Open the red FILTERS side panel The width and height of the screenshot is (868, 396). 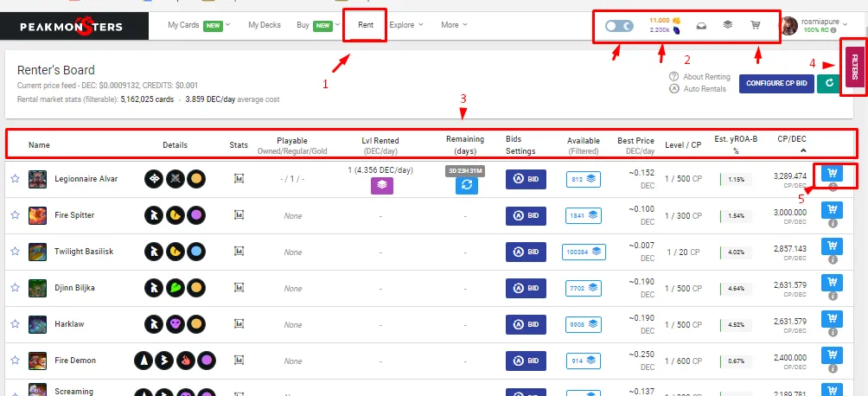tap(854, 66)
